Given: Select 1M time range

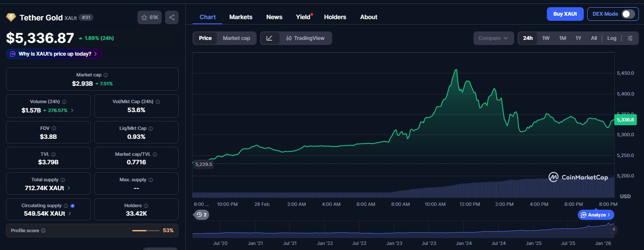Looking at the screenshot, I should pos(563,38).
